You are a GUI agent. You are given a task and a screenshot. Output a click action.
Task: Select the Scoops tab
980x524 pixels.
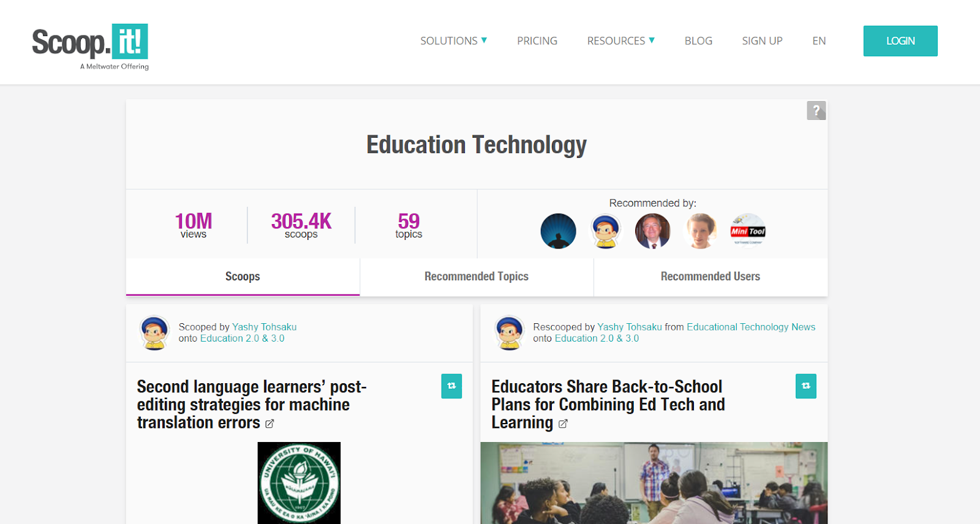pos(243,277)
